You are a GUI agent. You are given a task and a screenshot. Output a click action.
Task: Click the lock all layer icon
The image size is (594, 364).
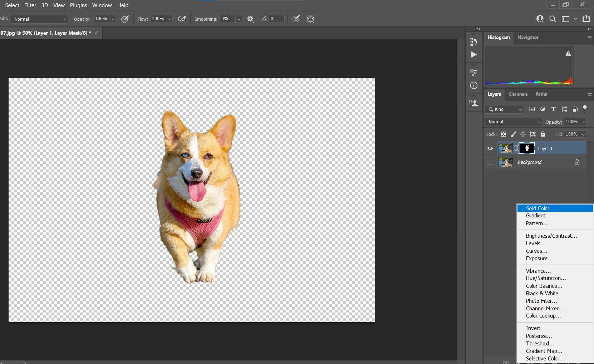click(543, 134)
